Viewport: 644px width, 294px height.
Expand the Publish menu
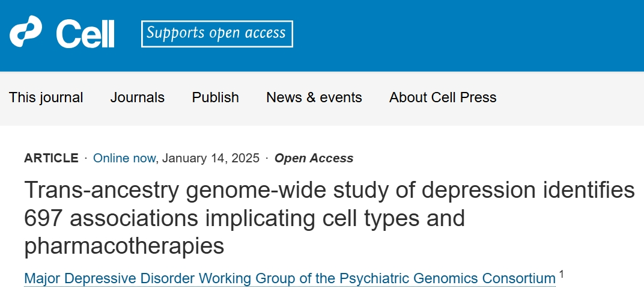click(216, 97)
